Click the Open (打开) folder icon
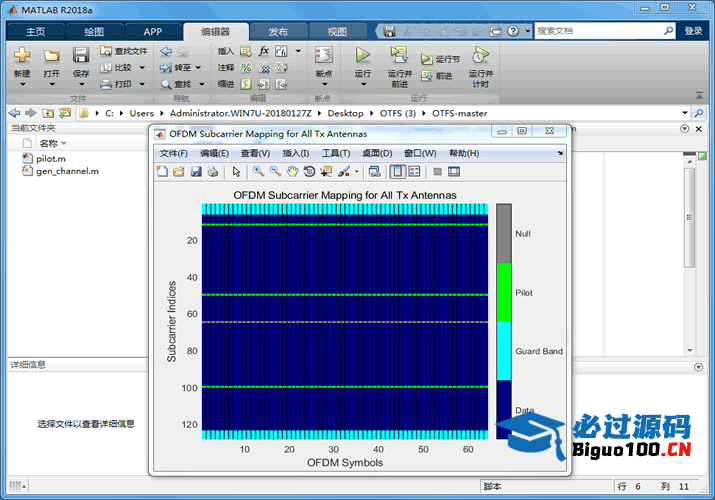This screenshot has width=715, height=500. point(52,56)
